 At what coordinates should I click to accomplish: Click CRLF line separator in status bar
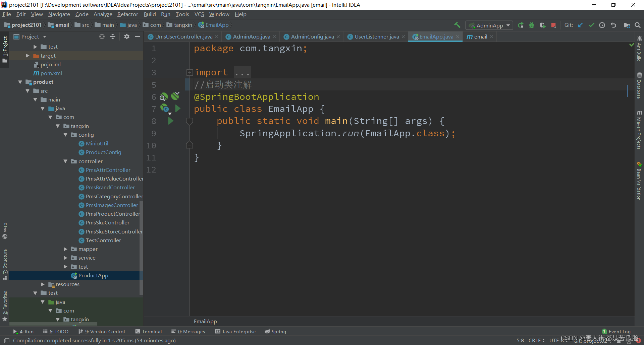click(536, 340)
